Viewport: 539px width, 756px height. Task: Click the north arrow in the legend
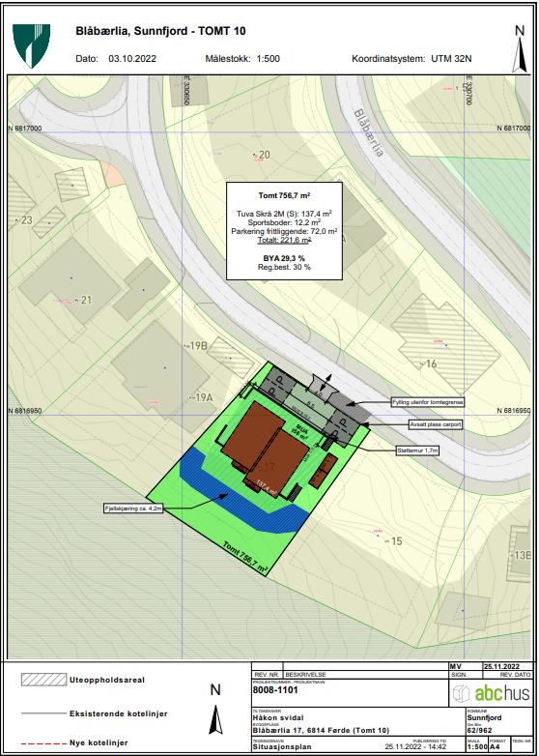pyautogui.click(x=215, y=709)
